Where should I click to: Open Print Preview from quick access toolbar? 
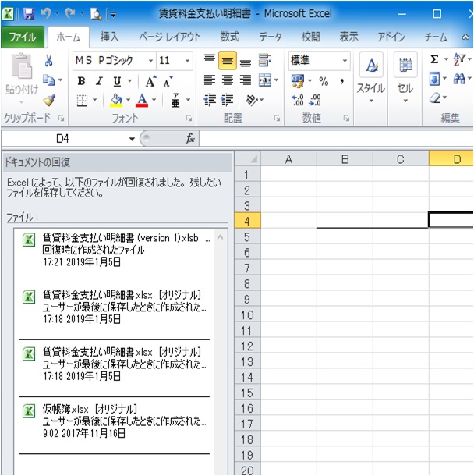click(96, 14)
